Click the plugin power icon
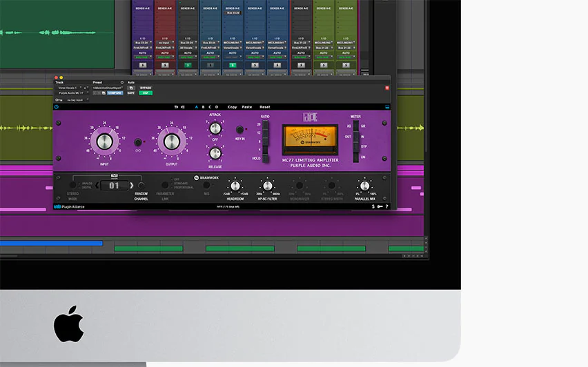588x367 pixels. 57,107
